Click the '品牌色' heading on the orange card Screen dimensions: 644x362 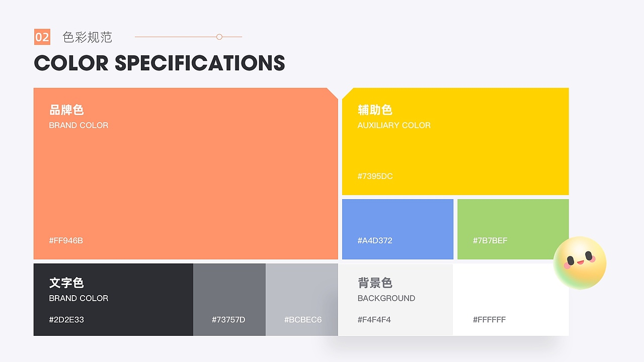pyautogui.click(x=66, y=110)
